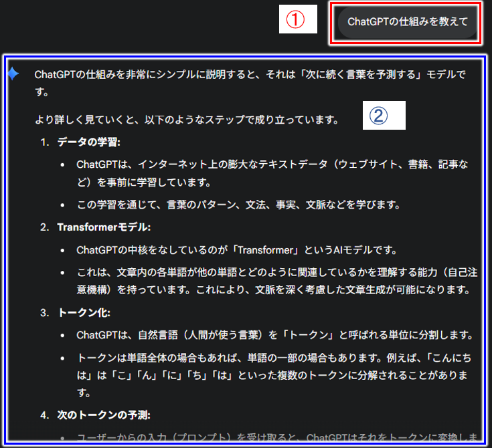The image size is (492, 448).
Task: Click the bullet starting 'ChatGPTは、自然言語'
Action: (x=275, y=335)
